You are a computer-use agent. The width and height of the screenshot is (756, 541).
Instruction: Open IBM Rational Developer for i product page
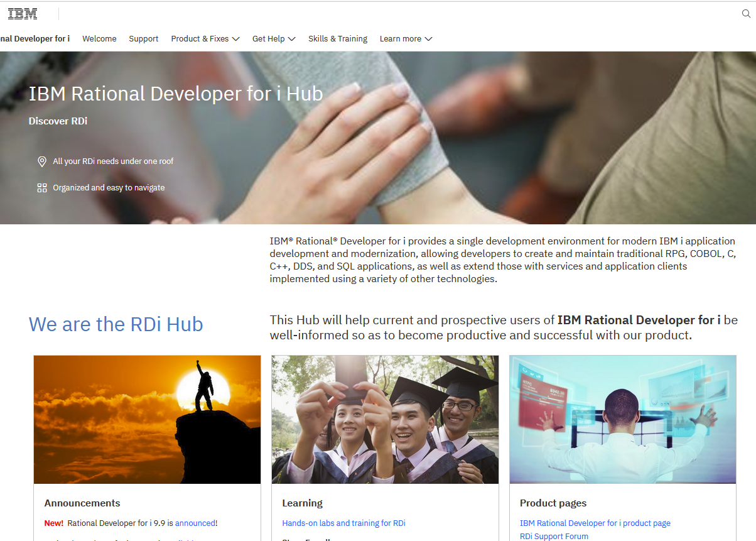(595, 523)
